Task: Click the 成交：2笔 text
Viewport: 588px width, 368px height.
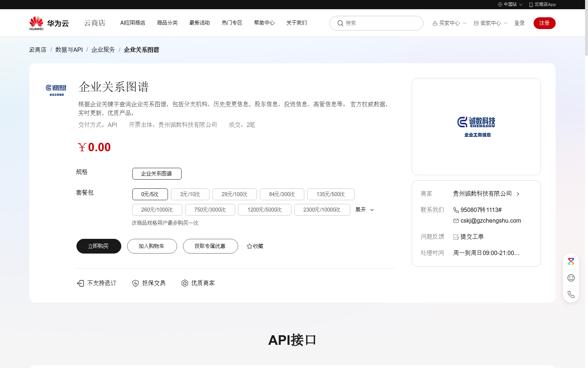Action: pyautogui.click(x=242, y=125)
